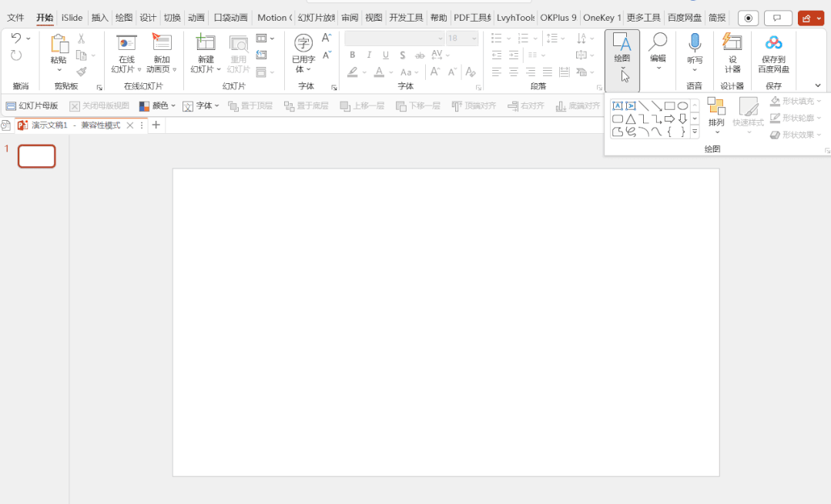This screenshot has width=831, height=504.
Task: Toggle the record button in title bar
Action: [x=749, y=18]
